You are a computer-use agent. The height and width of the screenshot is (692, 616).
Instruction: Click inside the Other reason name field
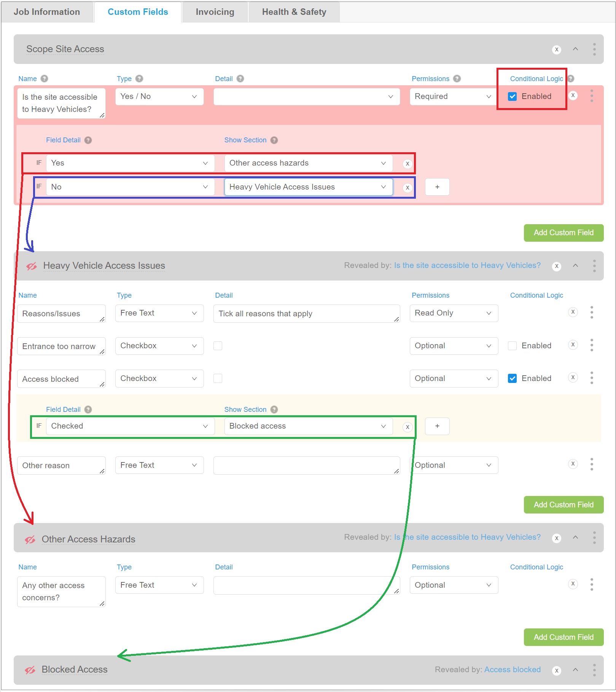coord(61,465)
